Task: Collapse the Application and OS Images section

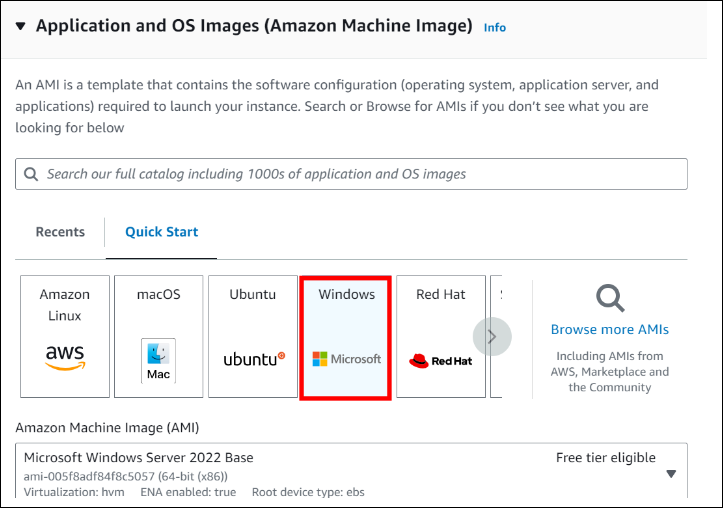Action: pos(21,26)
